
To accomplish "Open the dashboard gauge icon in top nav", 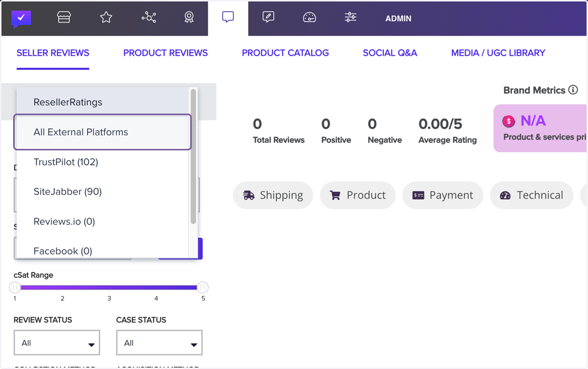I will (309, 18).
